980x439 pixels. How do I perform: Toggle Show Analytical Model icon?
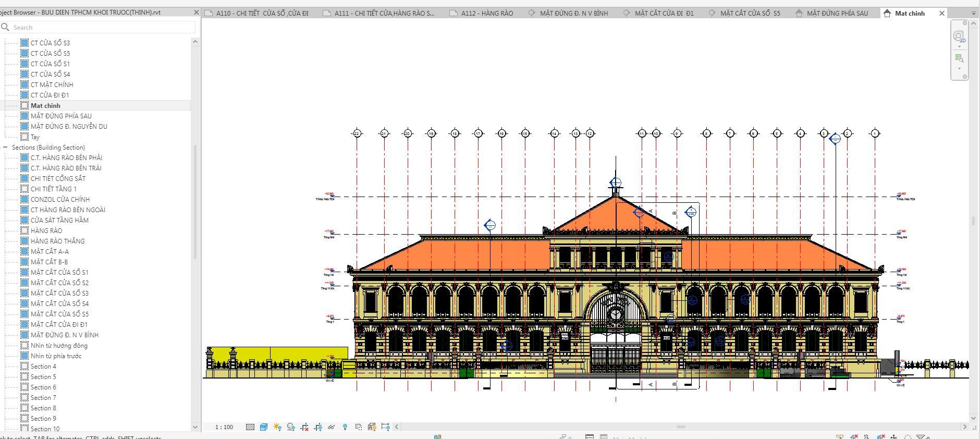tap(372, 427)
